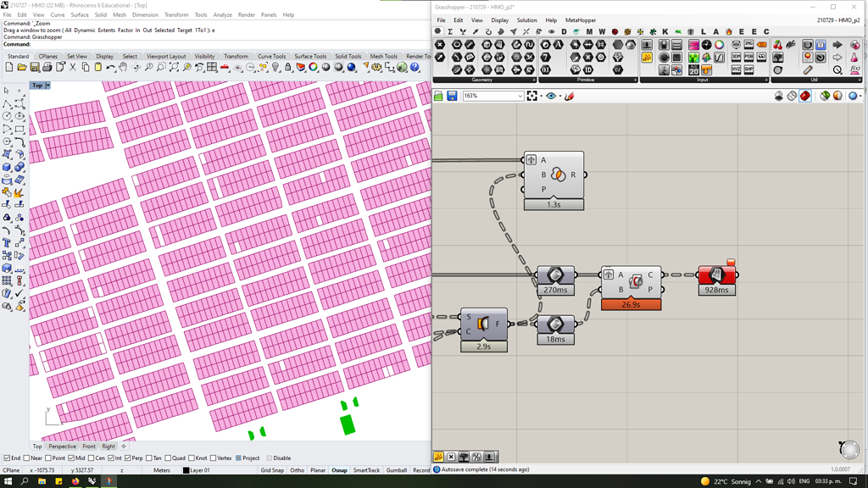Switch to the Curve Tools toolbar tab

click(271, 57)
